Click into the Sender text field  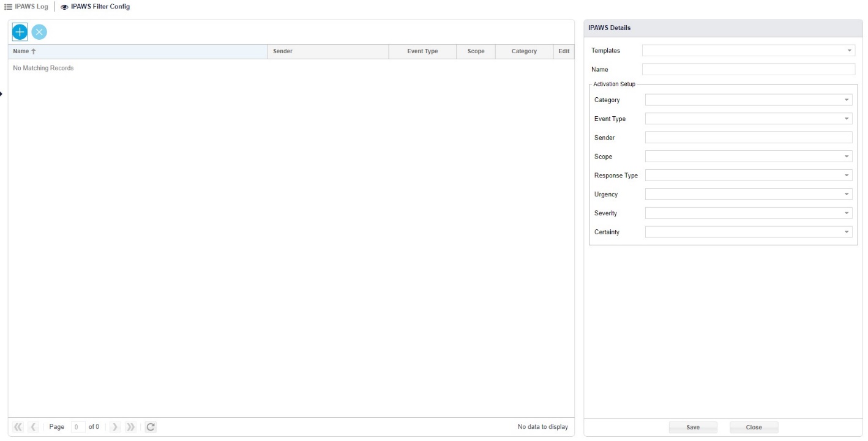pyautogui.click(x=749, y=138)
